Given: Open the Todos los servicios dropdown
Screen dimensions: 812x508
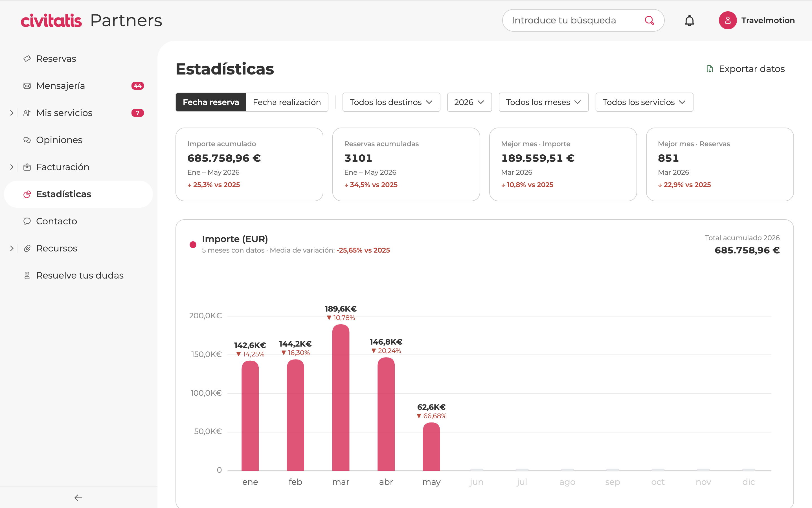Looking at the screenshot, I should pos(644,102).
